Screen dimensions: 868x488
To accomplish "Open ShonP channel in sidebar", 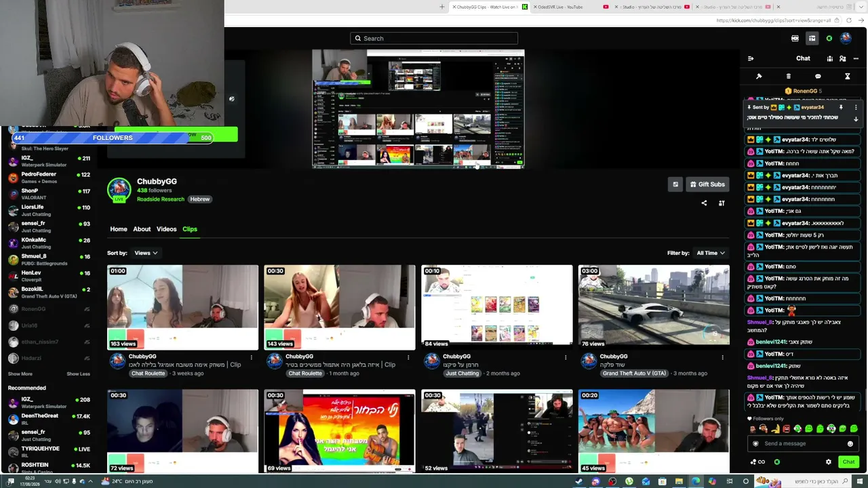I will [x=49, y=194].
